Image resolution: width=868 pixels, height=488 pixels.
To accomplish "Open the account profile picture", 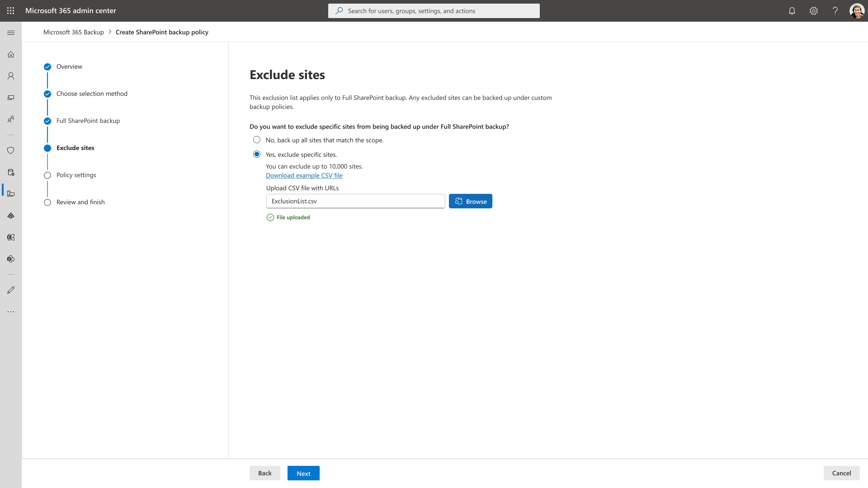I will point(857,11).
